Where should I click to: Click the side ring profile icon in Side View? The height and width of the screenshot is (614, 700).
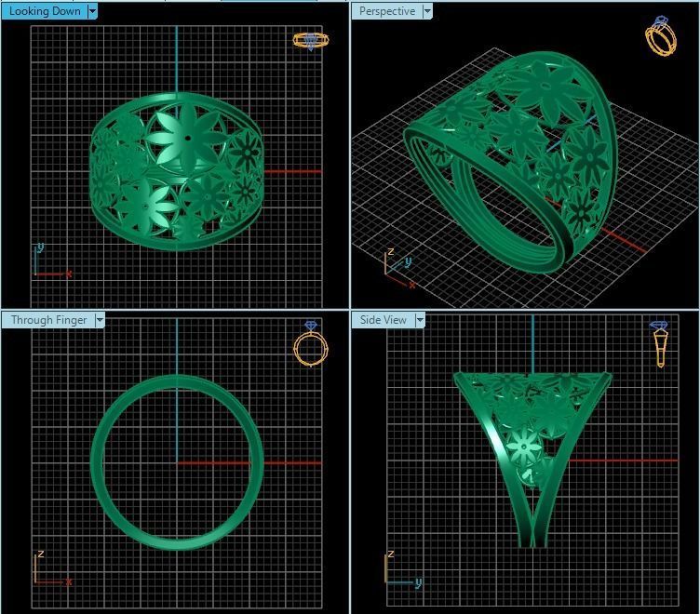[660, 343]
